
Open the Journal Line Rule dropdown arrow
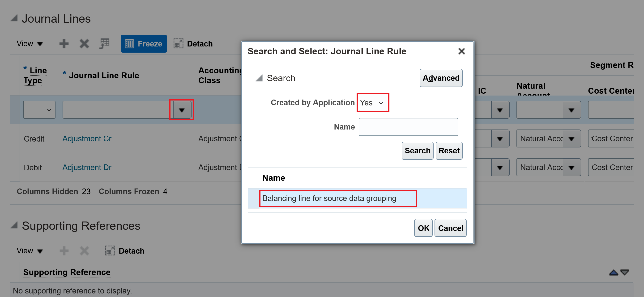(182, 110)
